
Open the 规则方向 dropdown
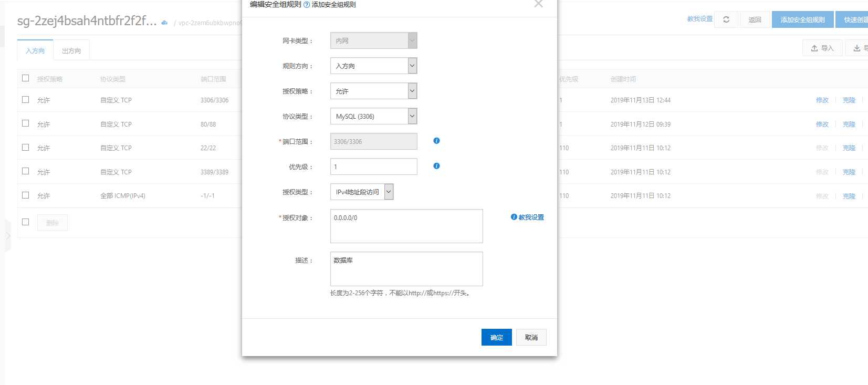point(374,66)
